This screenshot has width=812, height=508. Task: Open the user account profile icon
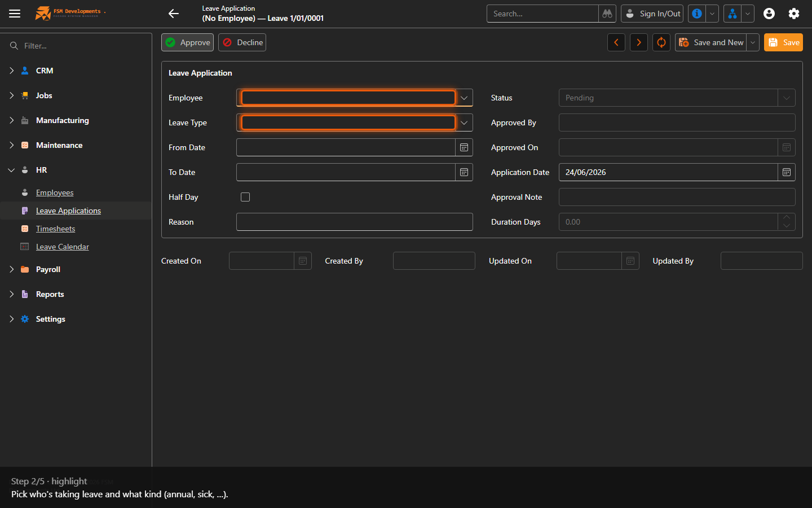coord(769,14)
